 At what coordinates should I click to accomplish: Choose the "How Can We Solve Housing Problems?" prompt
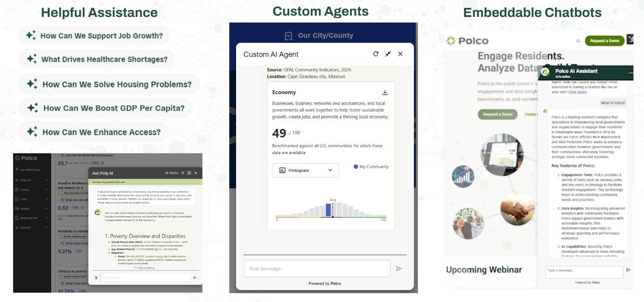[x=109, y=84]
